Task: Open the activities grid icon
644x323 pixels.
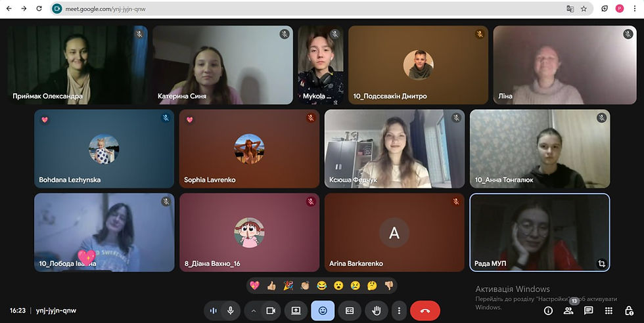Action: (x=609, y=311)
